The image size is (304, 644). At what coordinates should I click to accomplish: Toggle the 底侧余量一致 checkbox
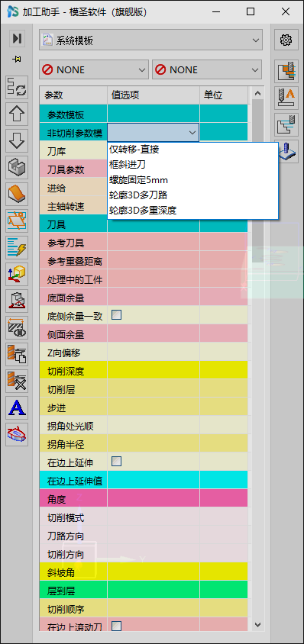(x=117, y=315)
